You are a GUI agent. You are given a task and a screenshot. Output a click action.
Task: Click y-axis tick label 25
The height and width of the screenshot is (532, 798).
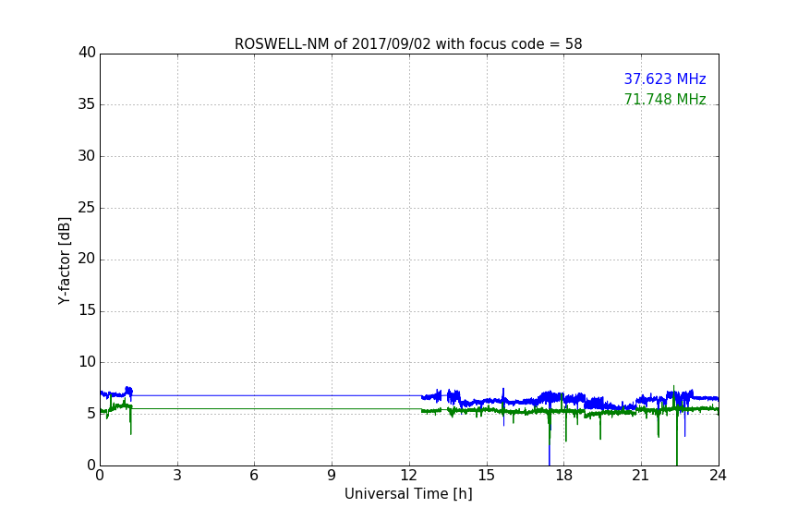[87, 208]
